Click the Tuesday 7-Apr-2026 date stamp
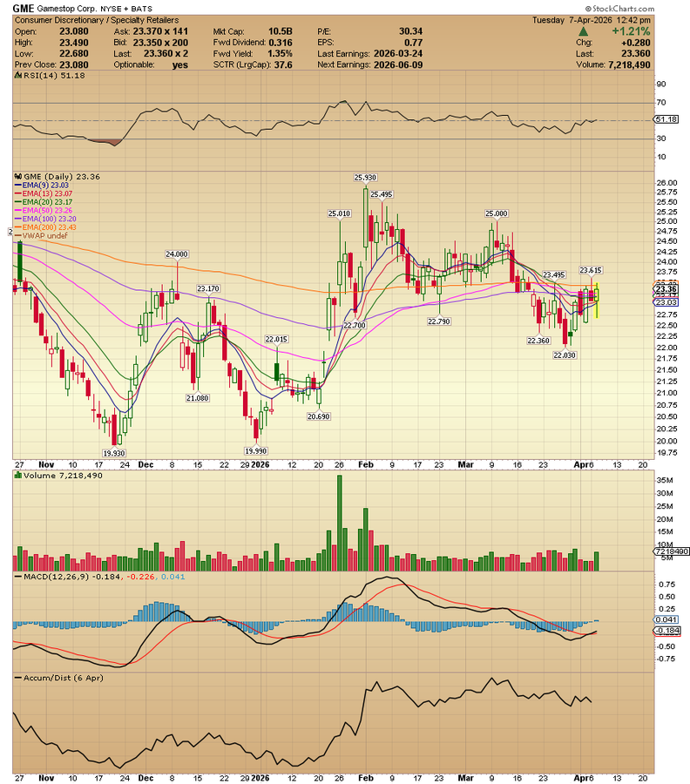690x784 pixels. pyautogui.click(x=592, y=20)
